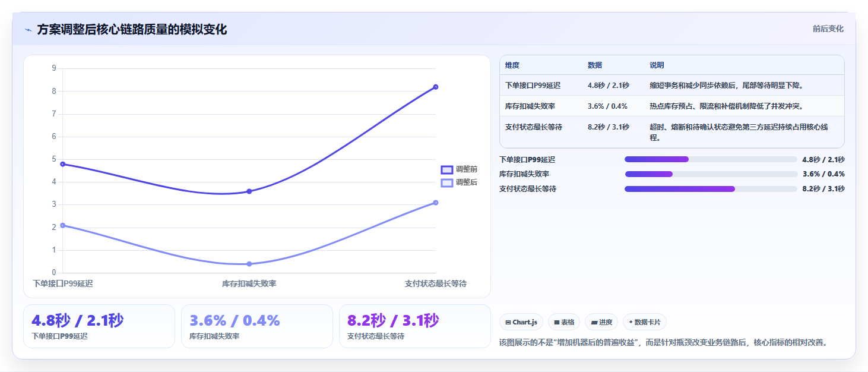Click progress value 3.6% / 0.4%
The image size is (868, 372).
click(823, 174)
